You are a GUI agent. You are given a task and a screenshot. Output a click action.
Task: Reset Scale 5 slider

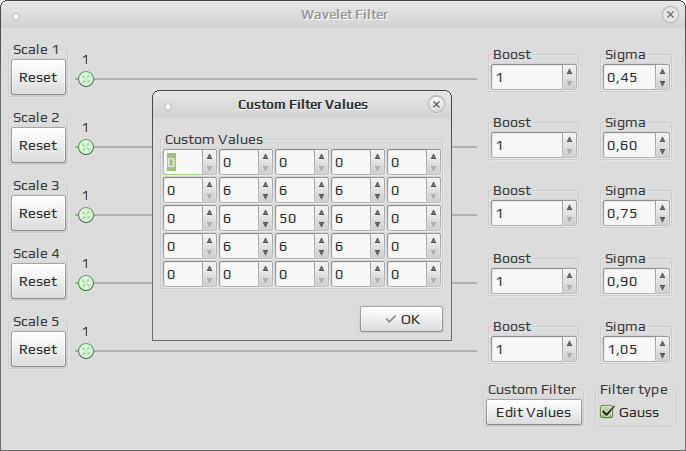(38, 350)
